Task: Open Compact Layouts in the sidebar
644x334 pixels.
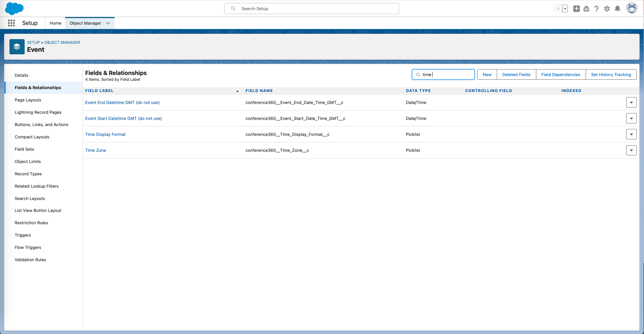Action: coord(32,137)
